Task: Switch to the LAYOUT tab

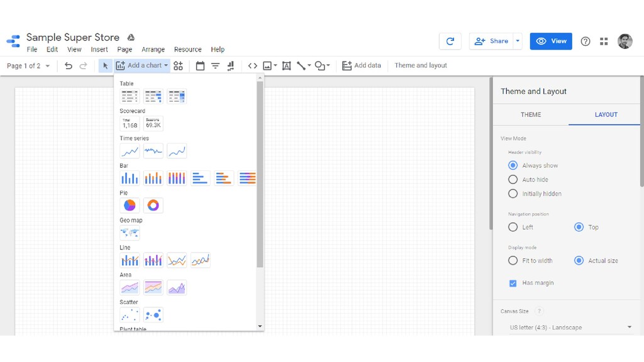Action: click(606, 114)
